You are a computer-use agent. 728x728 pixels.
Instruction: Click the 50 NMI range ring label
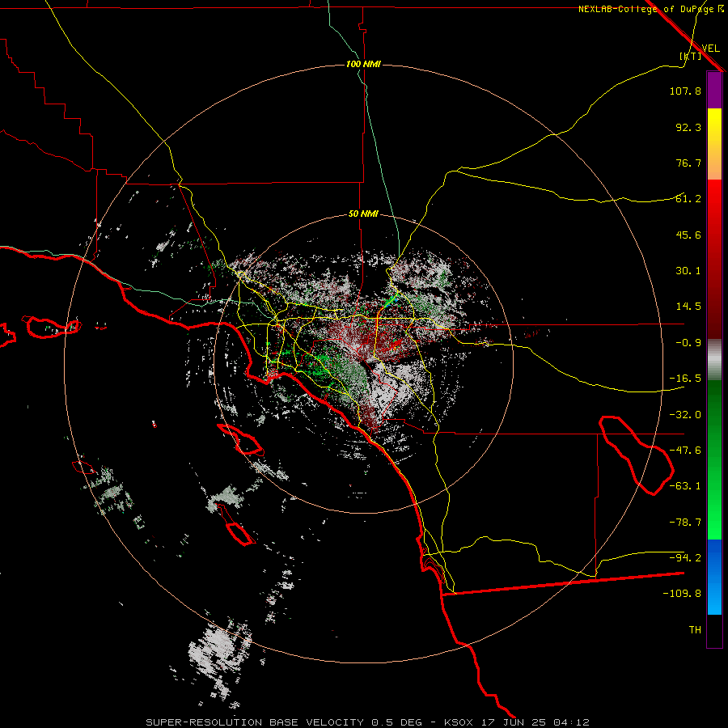point(363,214)
